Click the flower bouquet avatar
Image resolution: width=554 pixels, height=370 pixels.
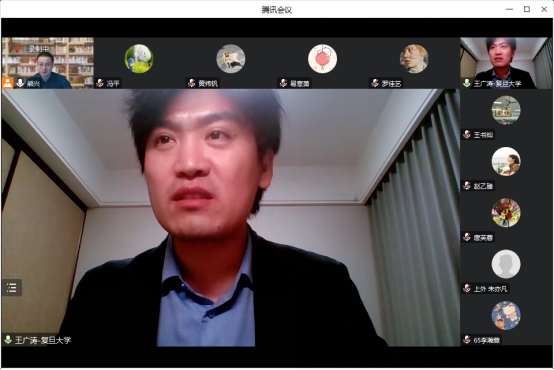tap(506, 212)
